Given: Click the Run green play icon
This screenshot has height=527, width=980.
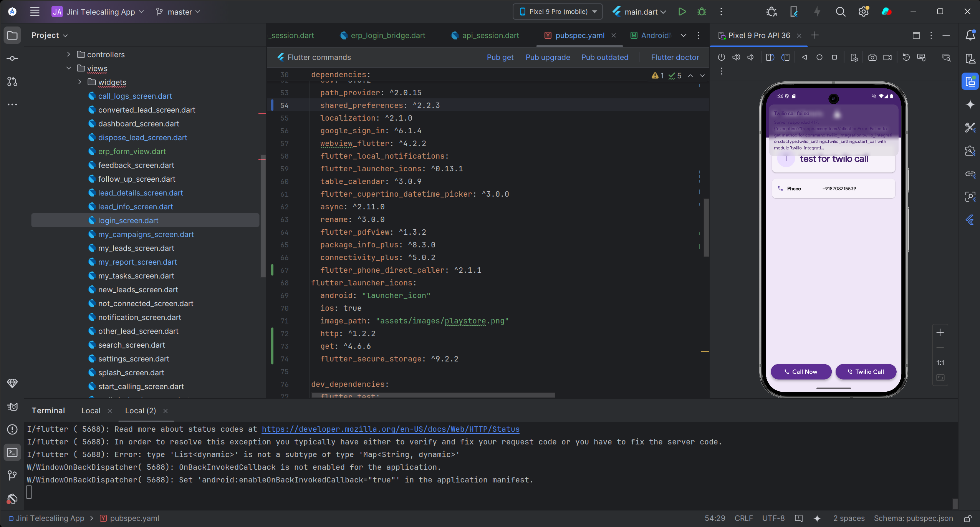Looking at the screenshot, I should tap(682, 12).
